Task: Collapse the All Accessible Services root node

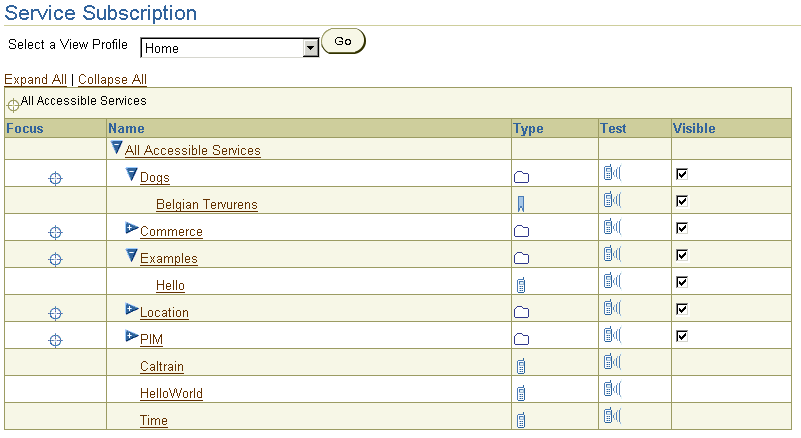Action: point(116,148)
